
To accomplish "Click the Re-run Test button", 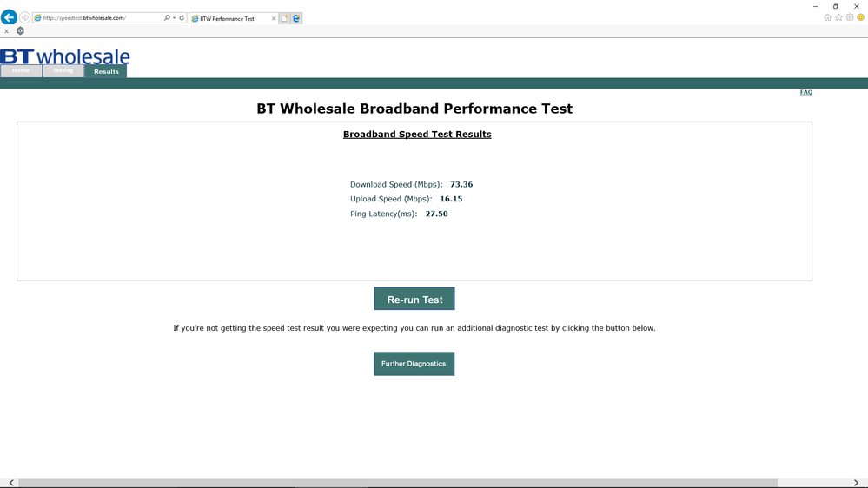I will [x=414, y=299].
